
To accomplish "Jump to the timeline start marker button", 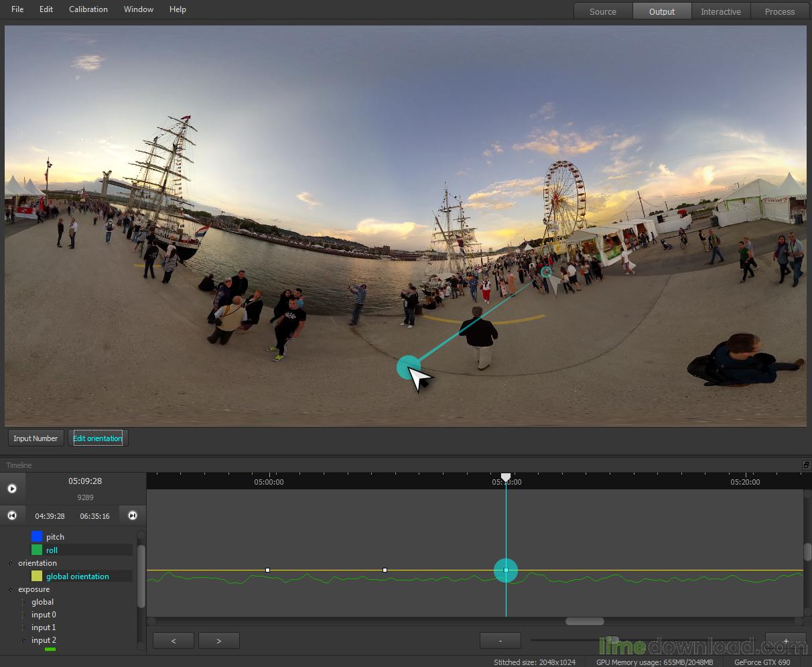I will point(12,516).
